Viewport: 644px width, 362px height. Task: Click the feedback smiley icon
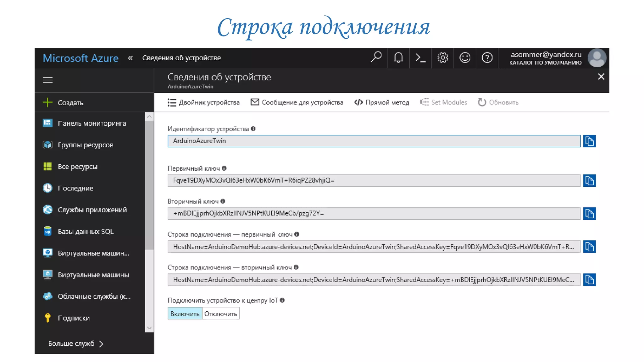click(465, 58)
